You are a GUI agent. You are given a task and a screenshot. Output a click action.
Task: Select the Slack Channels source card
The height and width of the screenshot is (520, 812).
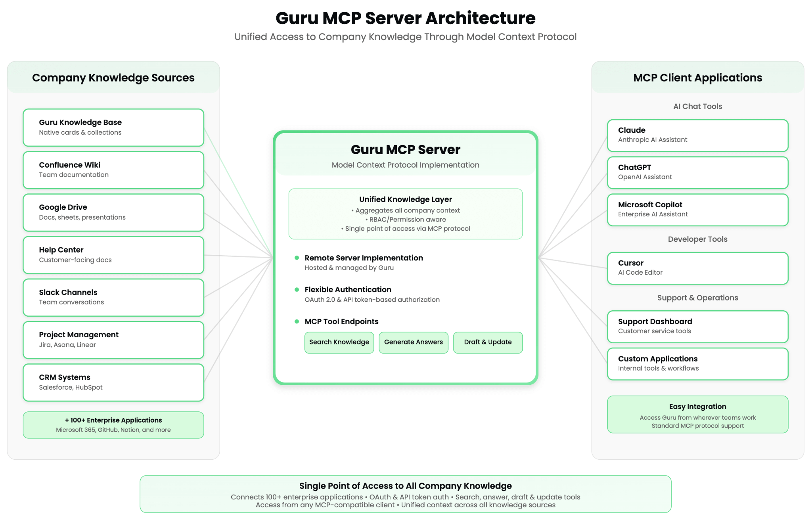(113, 297)
